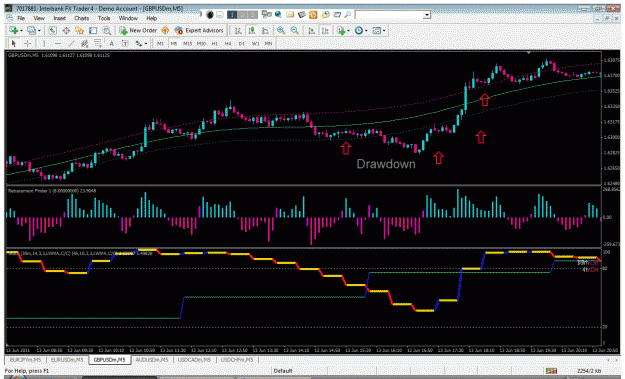The width and height of the screenshot is (625, 379).
Task: Open the View menu
Action: 39,18
